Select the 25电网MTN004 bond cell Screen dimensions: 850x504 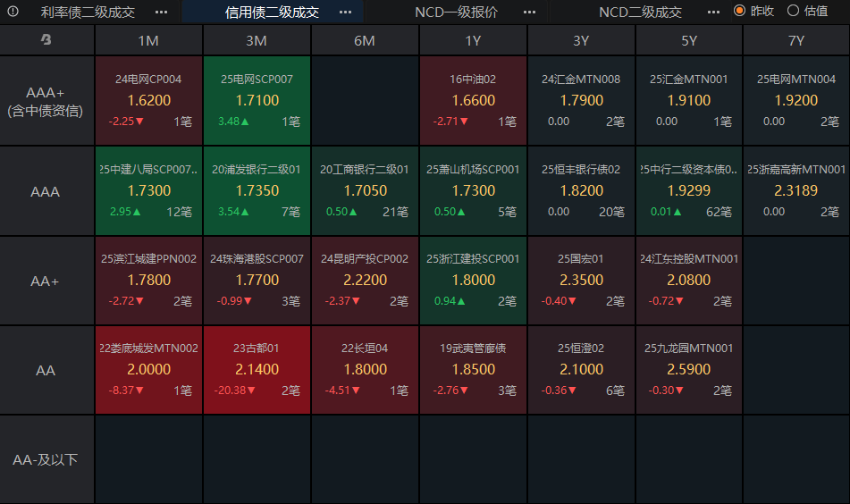tap(796, 101)
